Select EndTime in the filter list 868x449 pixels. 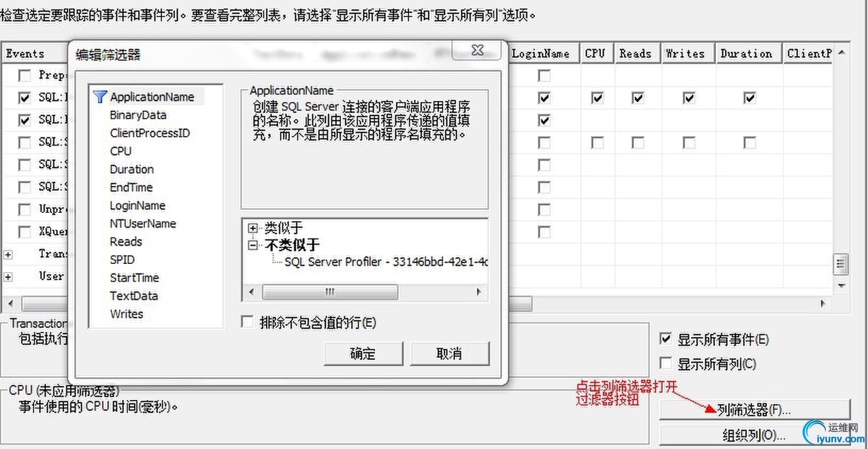pos(131,187)
